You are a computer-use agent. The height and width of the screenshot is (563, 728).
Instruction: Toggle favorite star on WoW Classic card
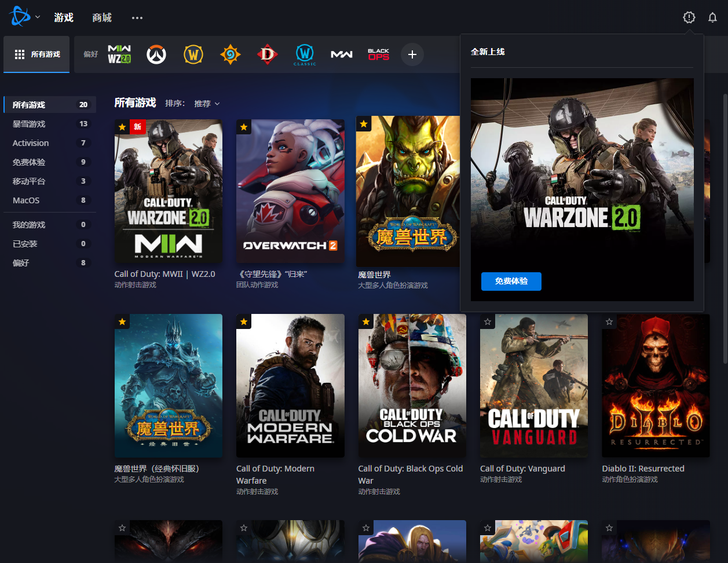tap(122, 321)
